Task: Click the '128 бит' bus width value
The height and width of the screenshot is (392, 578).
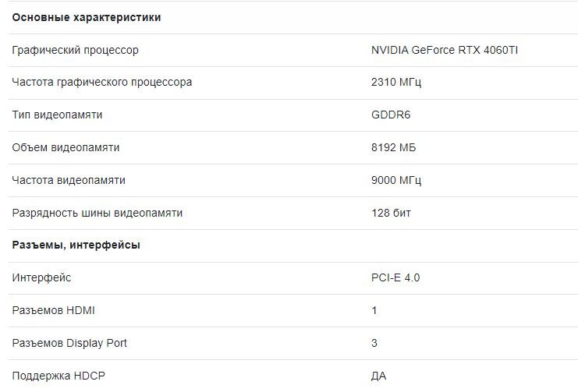Action: [391, 213]
